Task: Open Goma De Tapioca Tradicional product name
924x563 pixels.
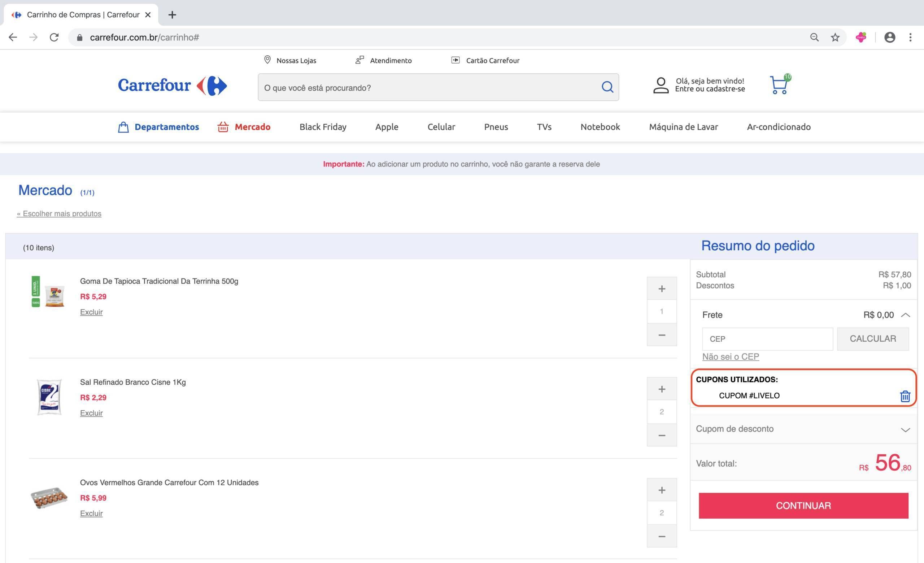Action: pyautogui.click(x=159, y=281)
